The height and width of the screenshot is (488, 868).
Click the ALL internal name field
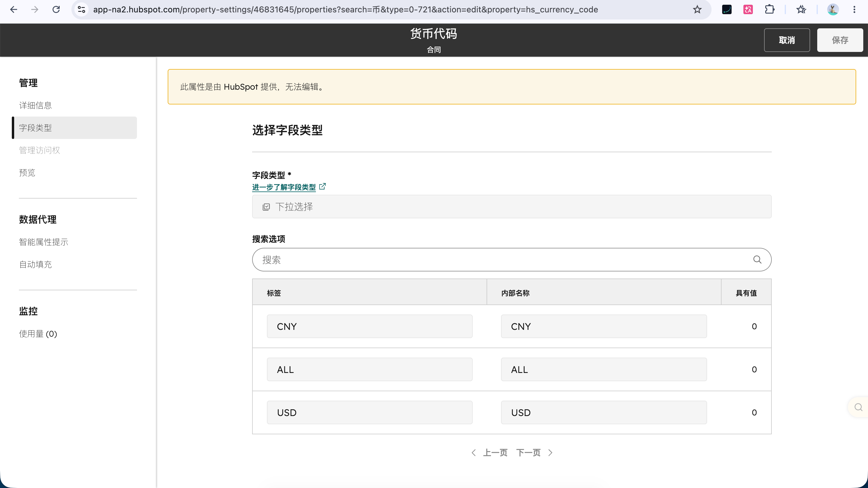tap(603, 369)
